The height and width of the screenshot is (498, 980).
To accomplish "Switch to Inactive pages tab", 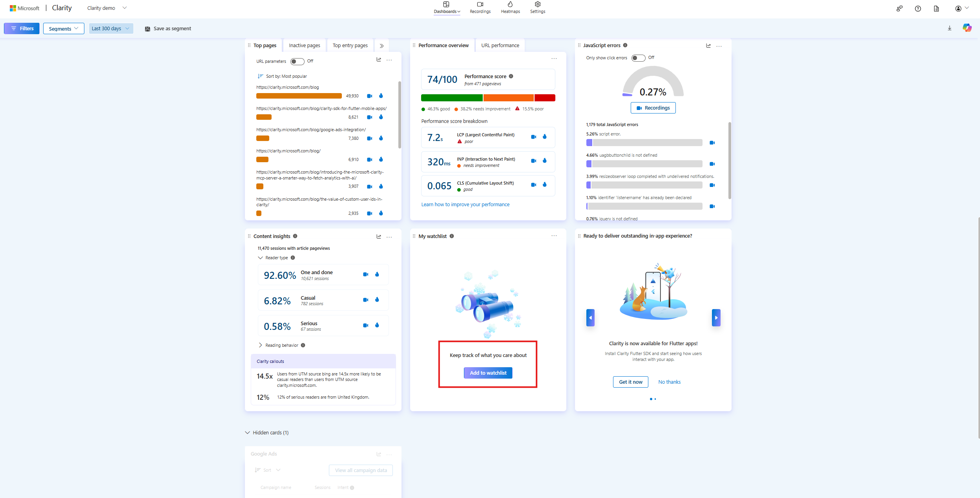I will pos(304,46).
